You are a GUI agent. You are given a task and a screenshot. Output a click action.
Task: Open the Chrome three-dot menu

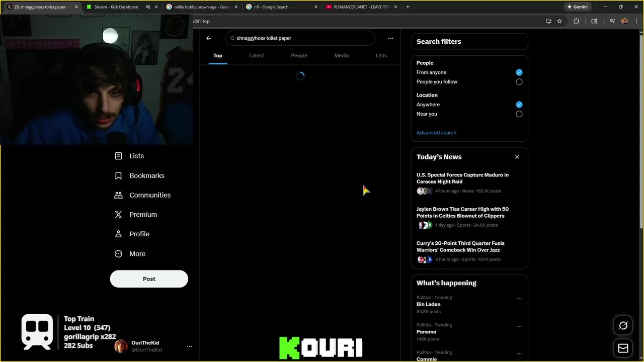tap(637, 21)
